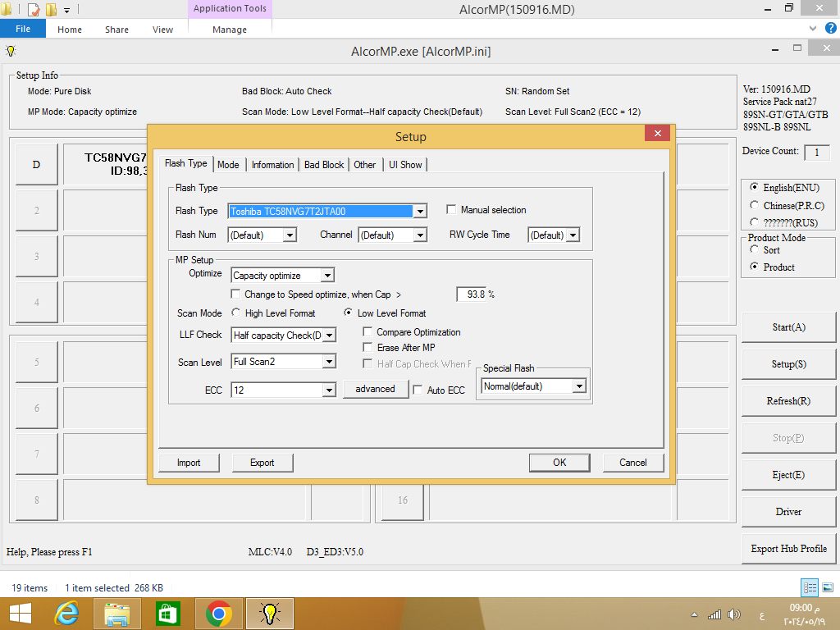Viewport: 840px width, 630px height.
Task: Select Sort product mode radio
Action: 755,249
